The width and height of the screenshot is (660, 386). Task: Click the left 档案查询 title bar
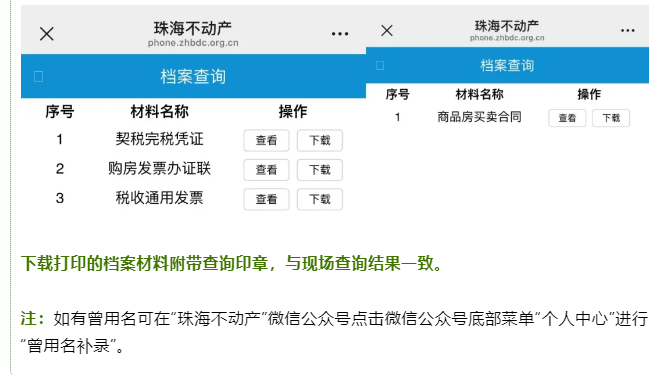[193, 76]
